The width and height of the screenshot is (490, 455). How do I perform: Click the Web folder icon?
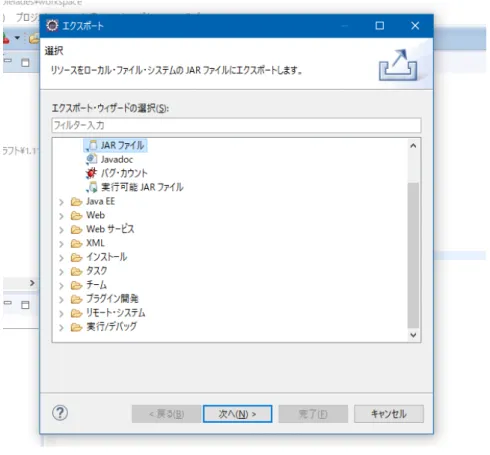point(76,216)
